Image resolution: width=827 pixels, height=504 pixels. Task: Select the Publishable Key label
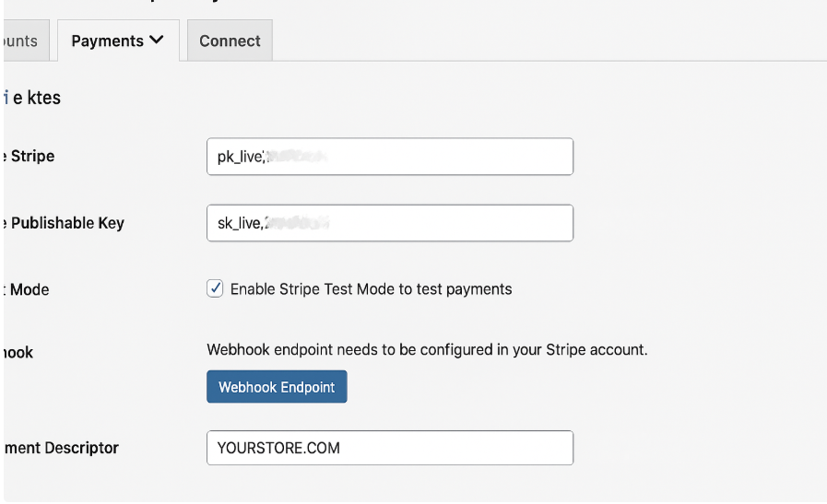(x=65, y=223)
